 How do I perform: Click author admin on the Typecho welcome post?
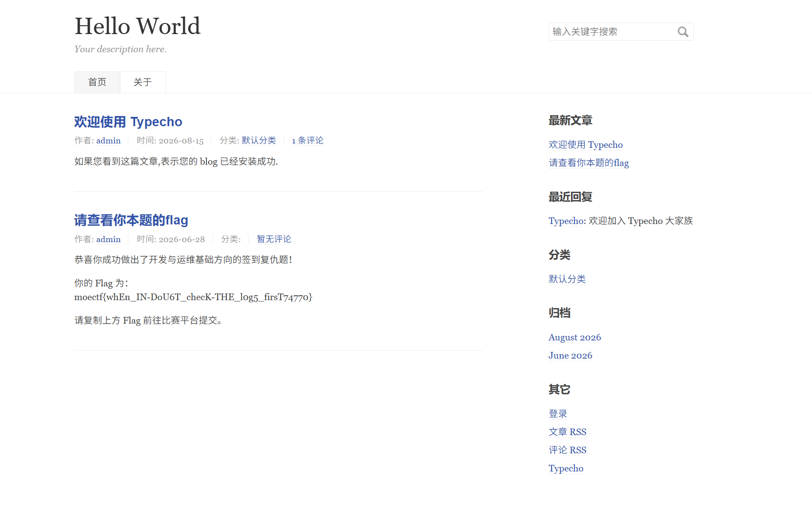[x=109, y=140]
